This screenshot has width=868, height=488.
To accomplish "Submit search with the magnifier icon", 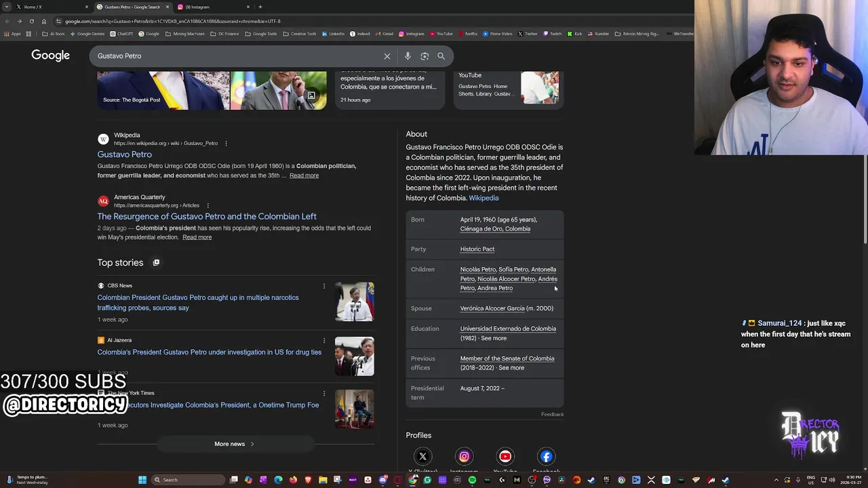I will (441, 56).
